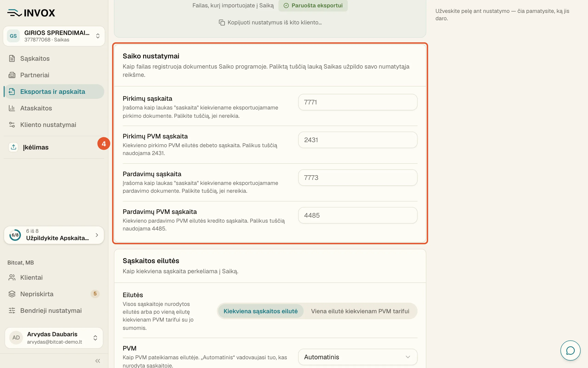Click the 6/8 progress ring

15,235
